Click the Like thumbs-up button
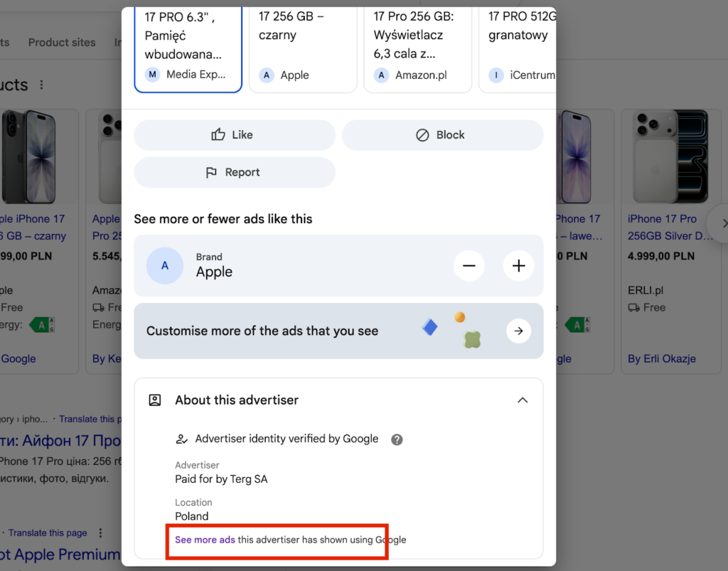 234,135
